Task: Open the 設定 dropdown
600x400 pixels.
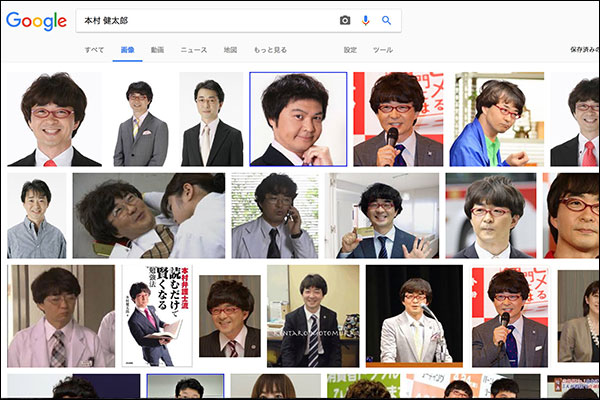Action: click(x=350, y=49)
